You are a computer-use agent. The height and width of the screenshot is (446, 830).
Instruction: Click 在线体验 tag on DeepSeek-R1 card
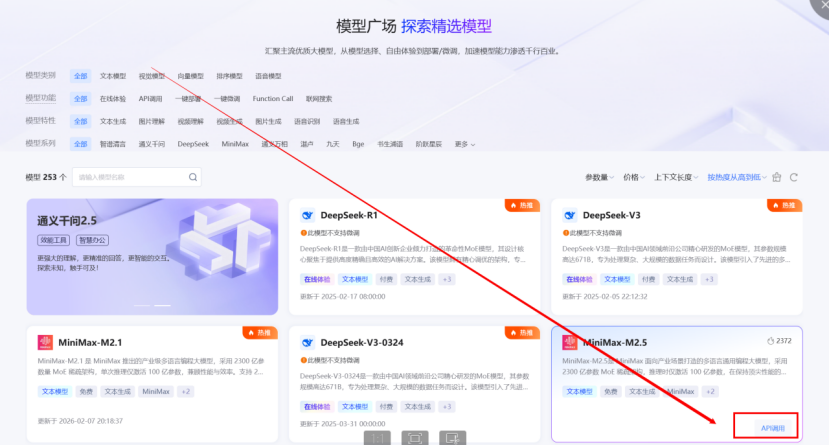317,279
